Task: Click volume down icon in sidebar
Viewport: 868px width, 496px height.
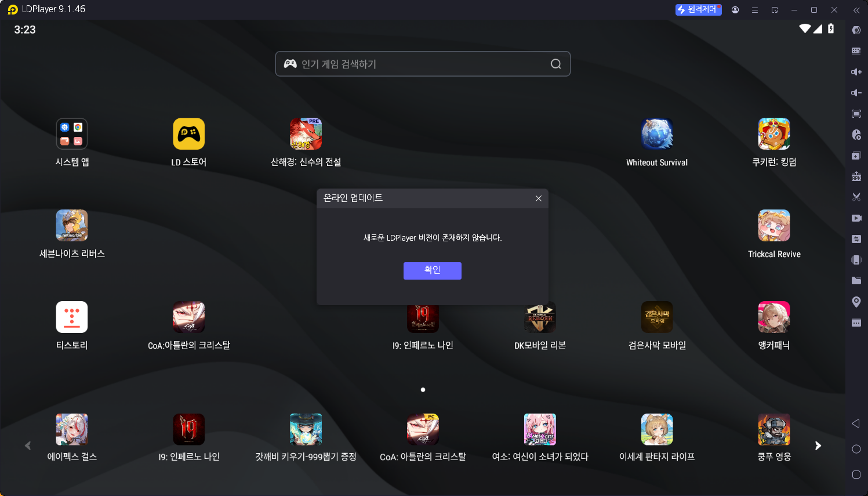Action: [856, 93]
